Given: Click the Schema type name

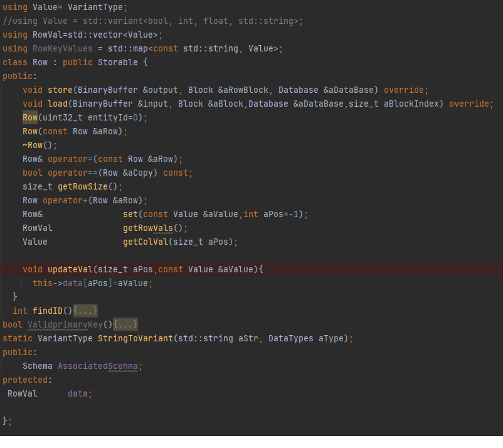Looking at the screenshot, I should coord(37,366).
